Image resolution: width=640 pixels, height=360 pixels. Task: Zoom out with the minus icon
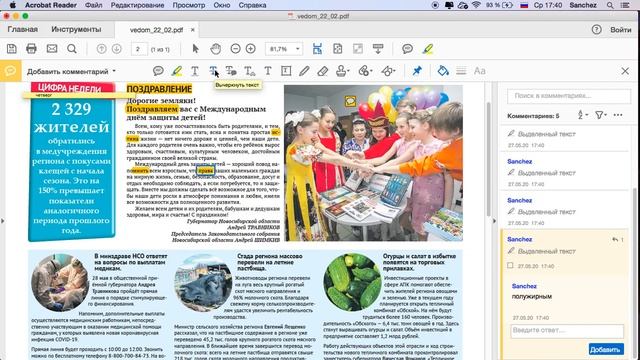tap(235, 49)
